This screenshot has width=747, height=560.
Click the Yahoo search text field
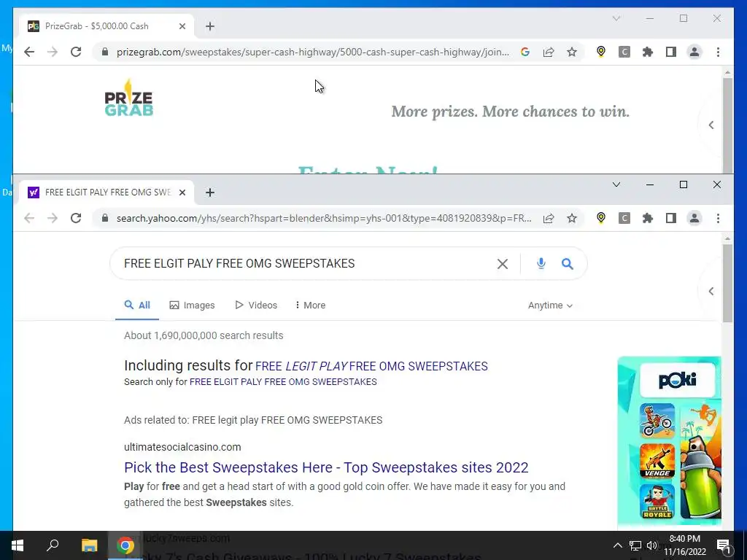[305, 263]
